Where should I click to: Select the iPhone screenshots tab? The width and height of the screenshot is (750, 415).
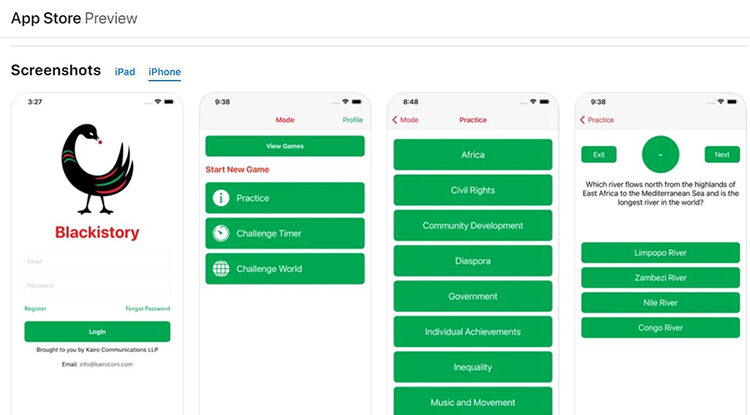165,72
